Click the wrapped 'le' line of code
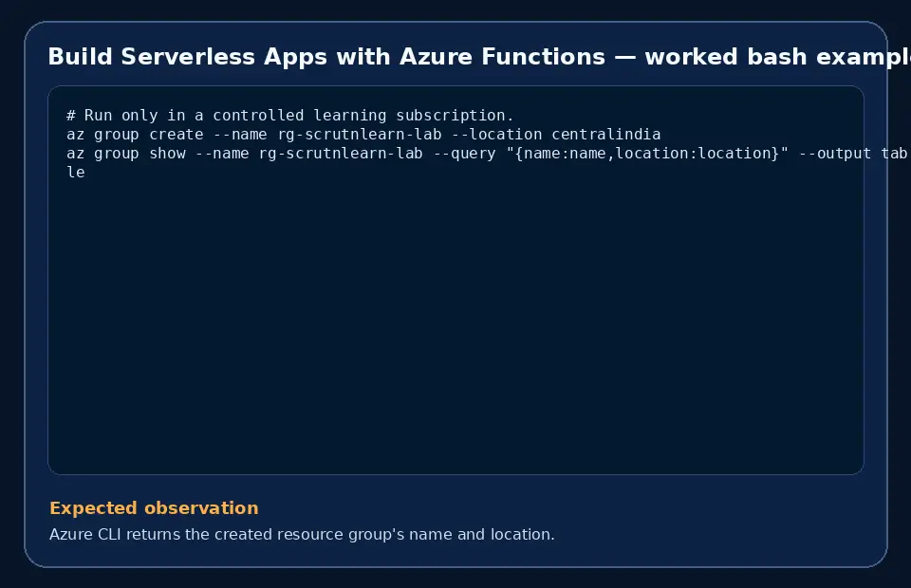This screenshot has height=588, width=911. (76, 173)
